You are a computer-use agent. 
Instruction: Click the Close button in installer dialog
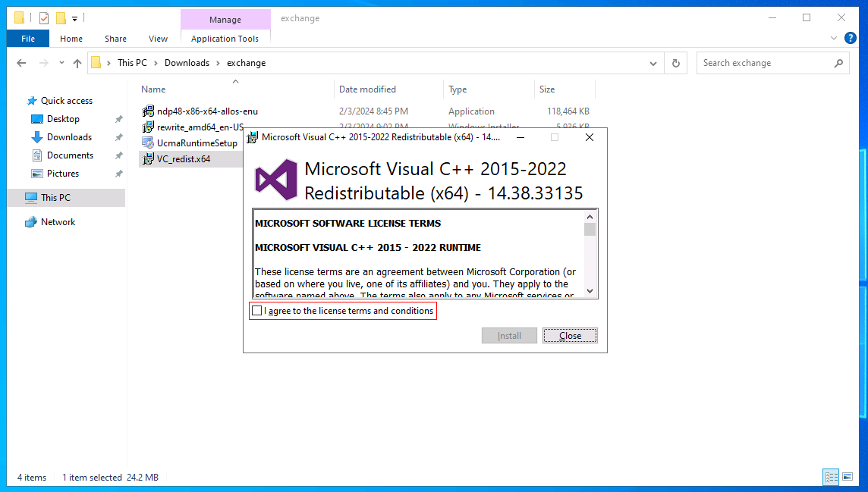570,336
